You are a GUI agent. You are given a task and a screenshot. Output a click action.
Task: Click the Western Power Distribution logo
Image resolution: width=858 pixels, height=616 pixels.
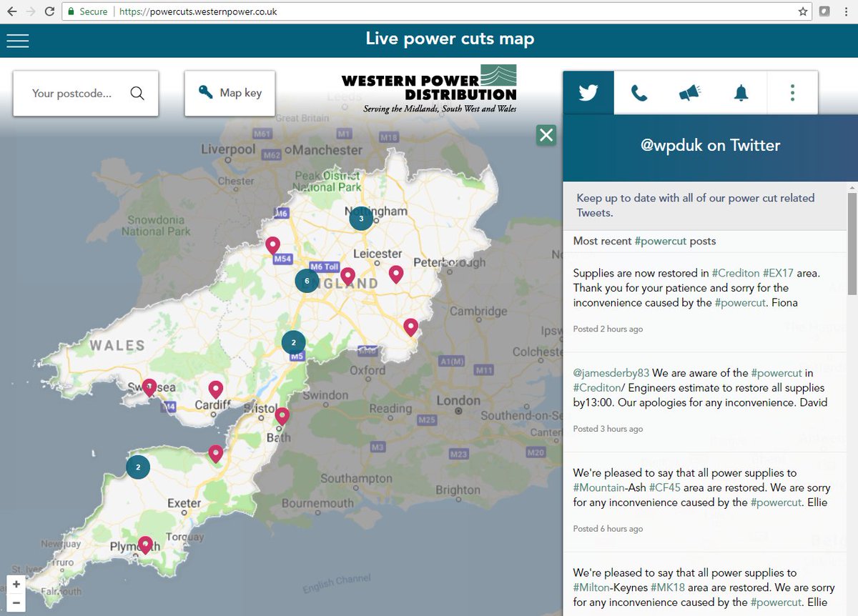click(429, 89)
